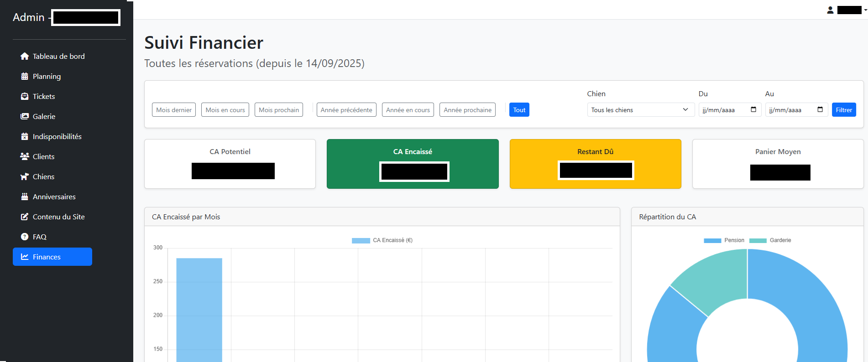Toggle the Pension legend color swatch

(712, 240)
